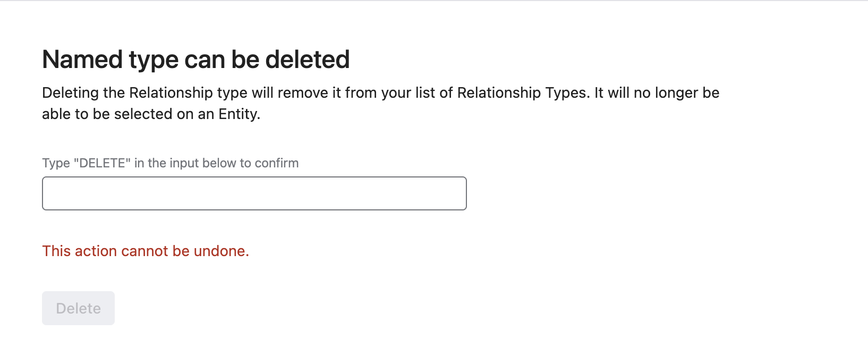Place cursor at left edge of confirmation input

click(x=49, y=193)
